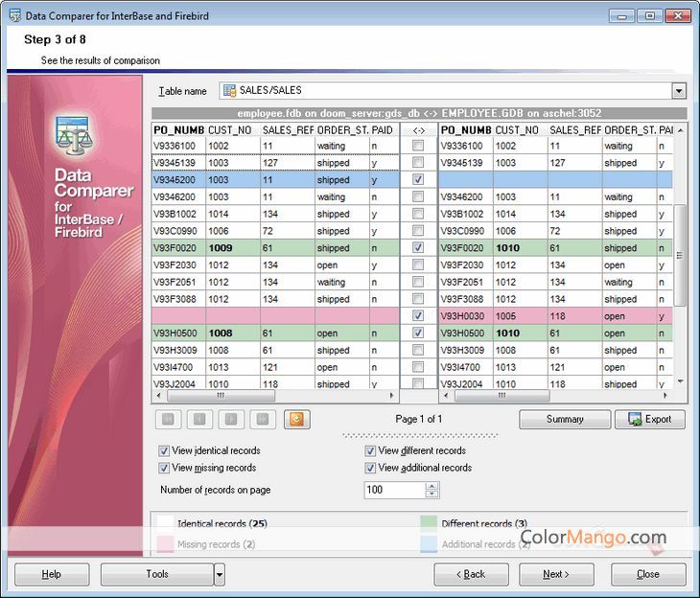Check the sync box for row V93F2030
The height and width of the screenshot is (598, 700).
click(x=418, y=264)
